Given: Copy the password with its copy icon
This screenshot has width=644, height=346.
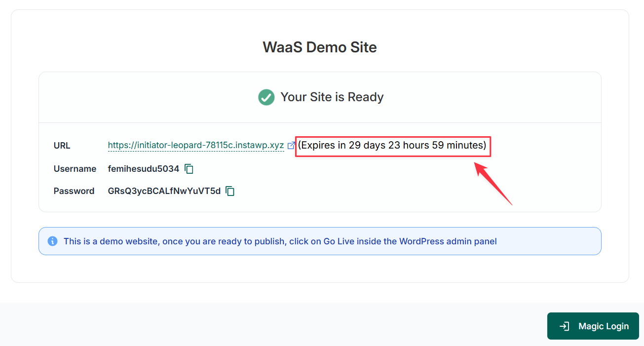Looking at the screenshot, I should (x=230, y=191).
